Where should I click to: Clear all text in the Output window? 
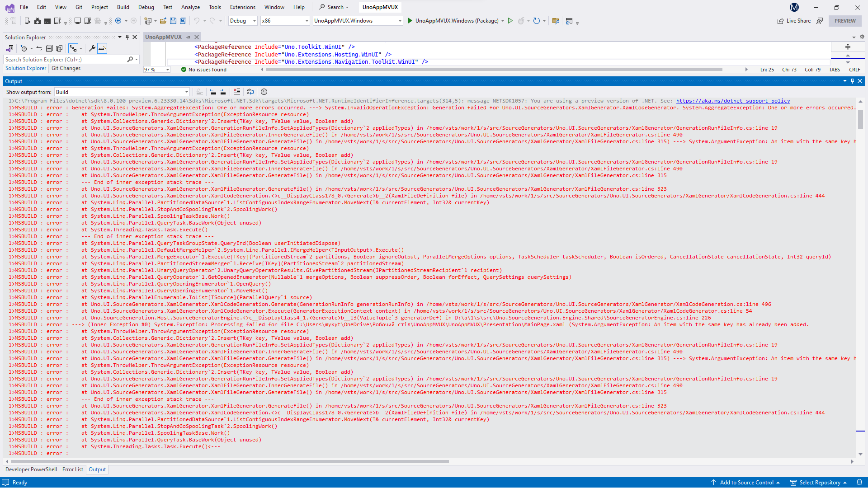pyautogui.click(x=236, y=92)
